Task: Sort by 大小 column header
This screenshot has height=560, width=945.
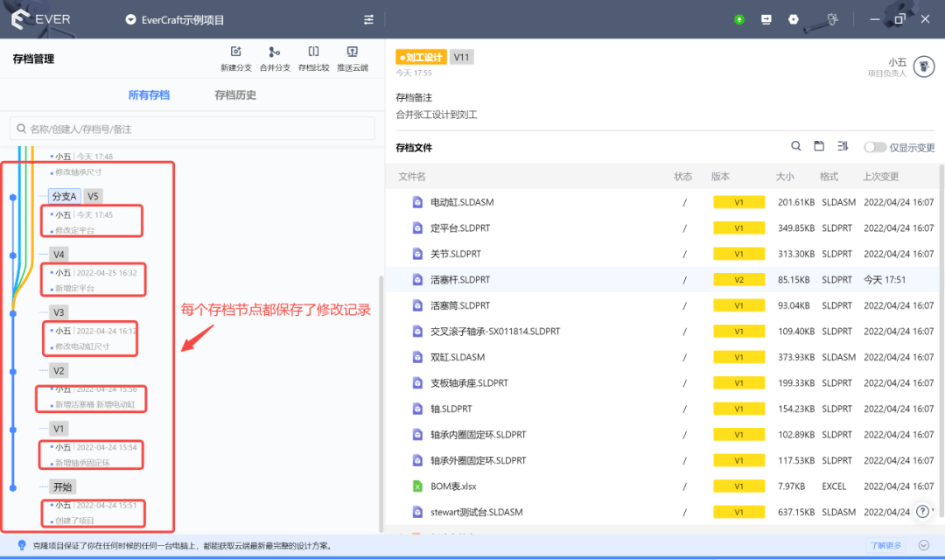Action: pos(785,177)
